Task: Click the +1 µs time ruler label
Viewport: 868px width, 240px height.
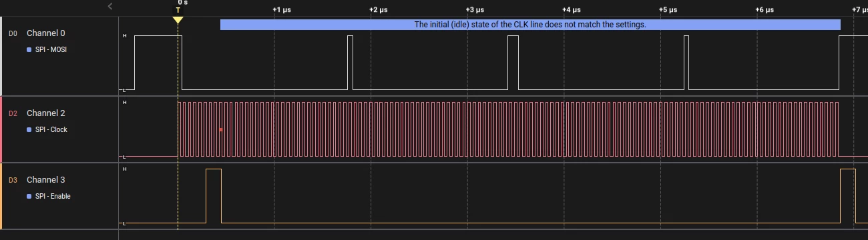Action: [282, 10]
